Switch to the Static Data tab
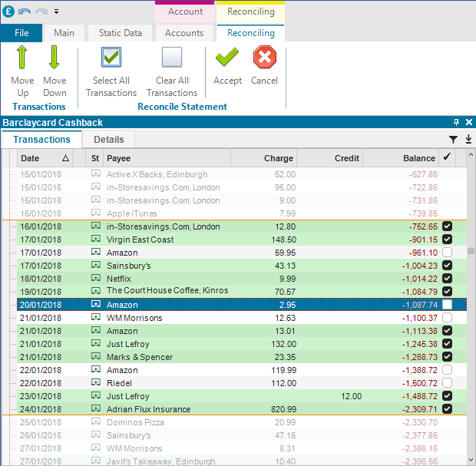The width and height of the screenshot is (476, 466). coord(121,33)
